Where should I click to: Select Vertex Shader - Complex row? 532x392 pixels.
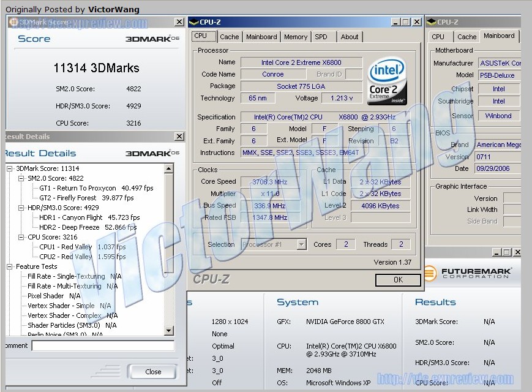(73, 316)
